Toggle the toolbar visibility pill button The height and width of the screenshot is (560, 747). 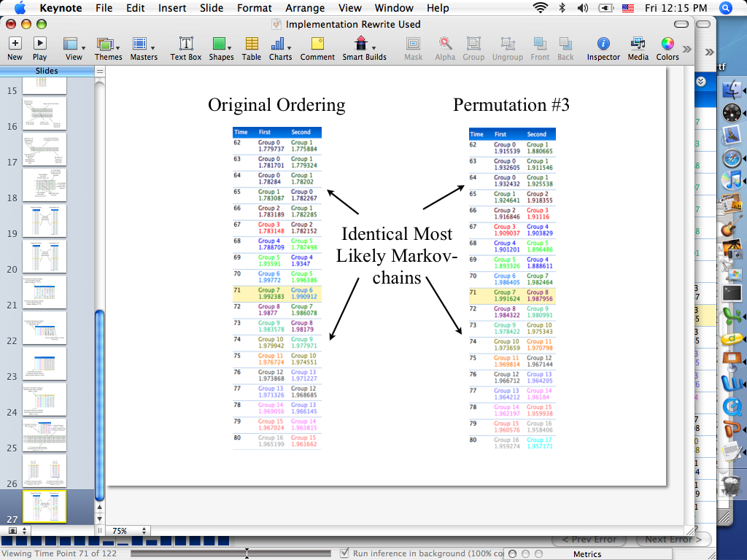click(681, 24)
